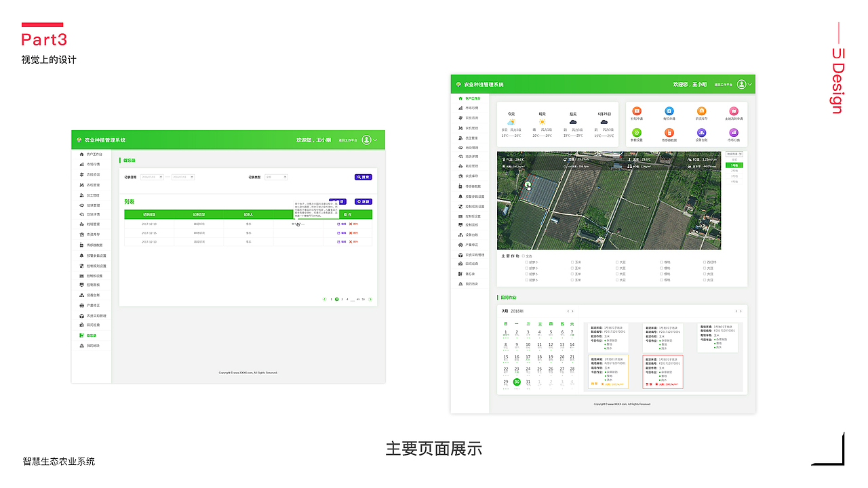Click the 备忘录 green icon in memo sidebar
The width and height of the screenshot is (868, 488).
click(x=81, y=335)
